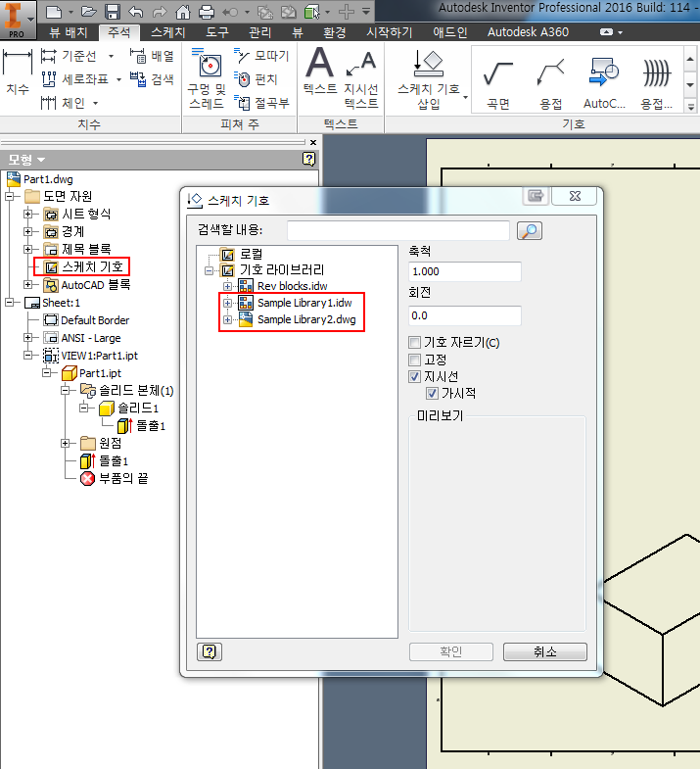Open the 스케치 기호 삽입 dropdown arrow
This screenshot has width=700, height=769.
pos(465,97)
